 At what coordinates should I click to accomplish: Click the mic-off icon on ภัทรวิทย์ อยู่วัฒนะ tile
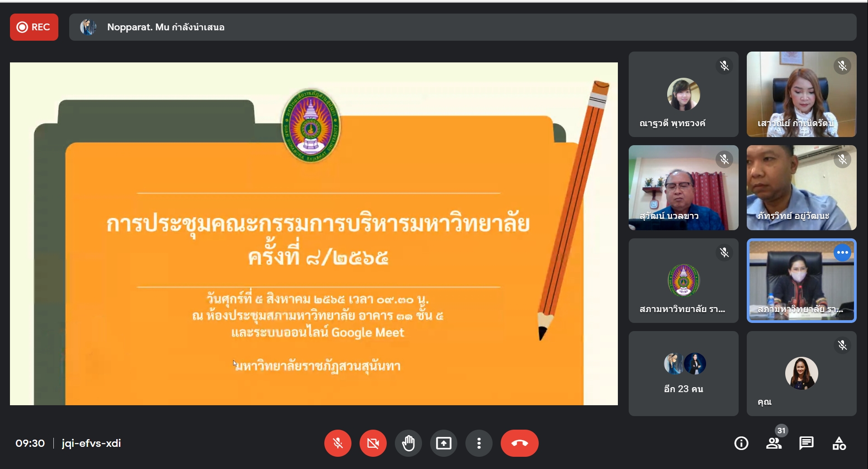tap(842, 160)
